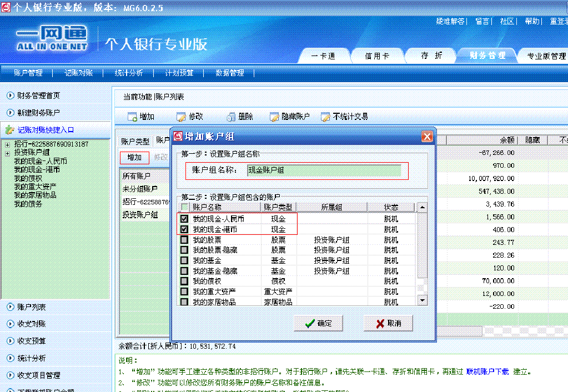Click the 隐藏账户 icon
568x392 pixels.
pos(274,117)
